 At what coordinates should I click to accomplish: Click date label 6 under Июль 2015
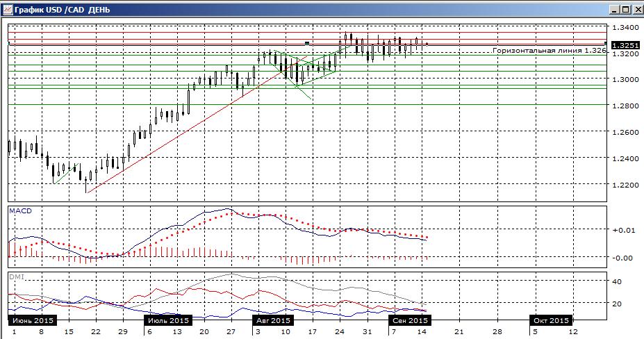tap(149, 331)
